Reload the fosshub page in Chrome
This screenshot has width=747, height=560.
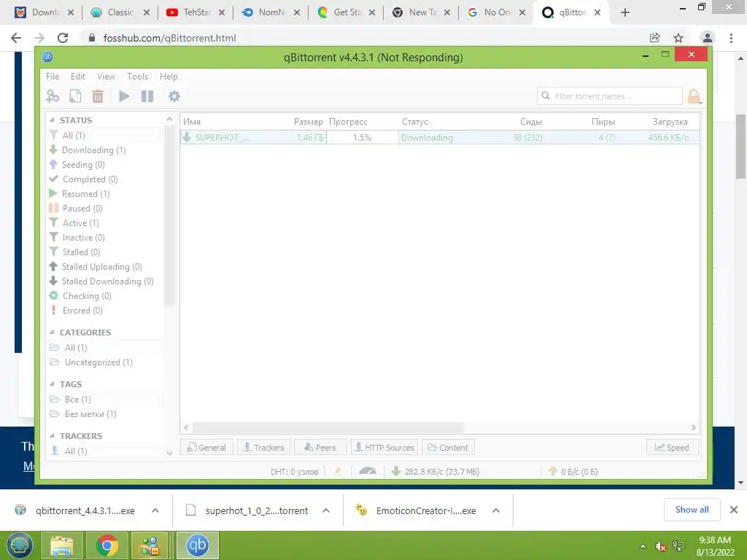click(x=63, y=38)
